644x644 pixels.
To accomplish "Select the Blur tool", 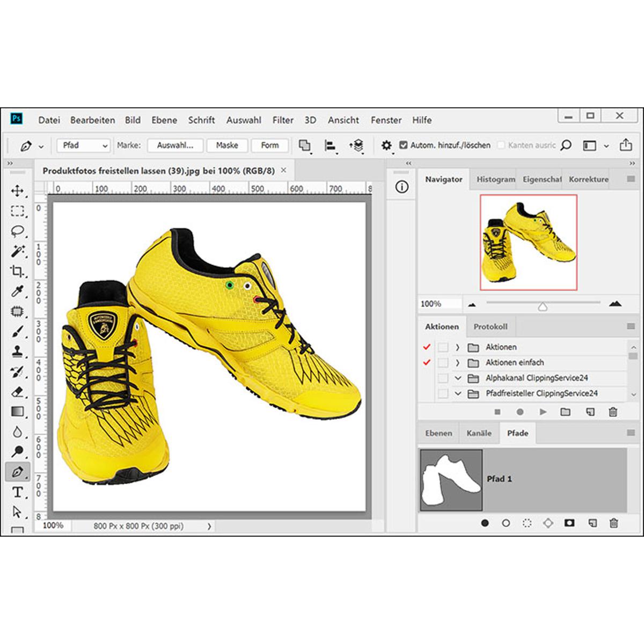I will (17, 432).
